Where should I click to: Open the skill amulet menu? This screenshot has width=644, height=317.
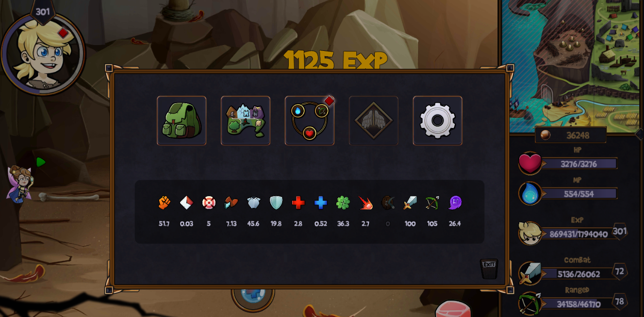[x=310, y=121]
